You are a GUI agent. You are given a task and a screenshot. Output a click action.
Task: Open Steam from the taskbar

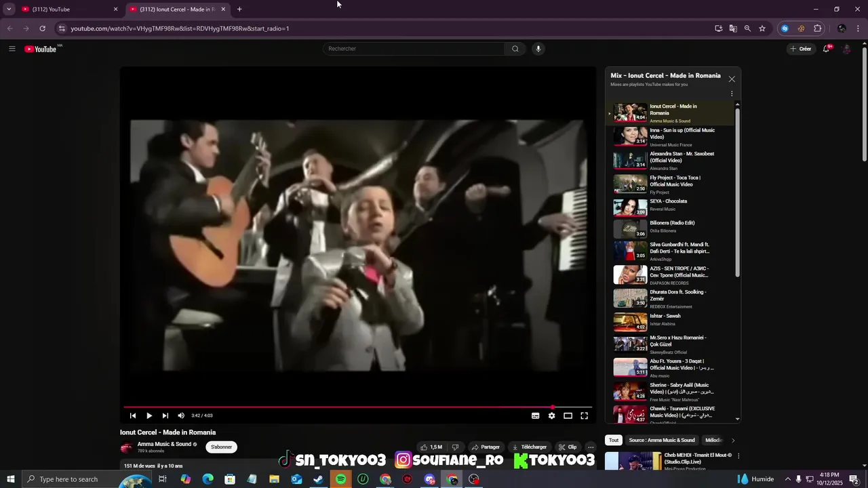[x=319, y=479]
